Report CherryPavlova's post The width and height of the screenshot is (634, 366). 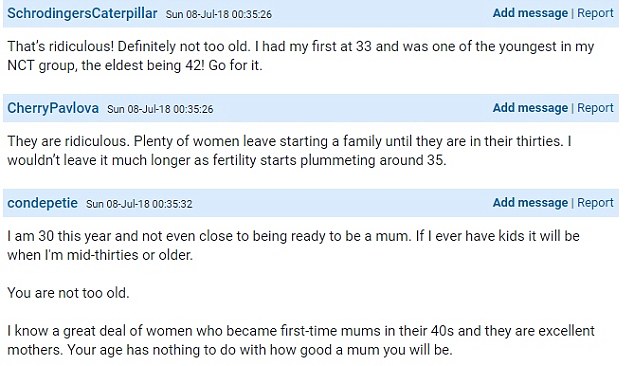(595, 108)
